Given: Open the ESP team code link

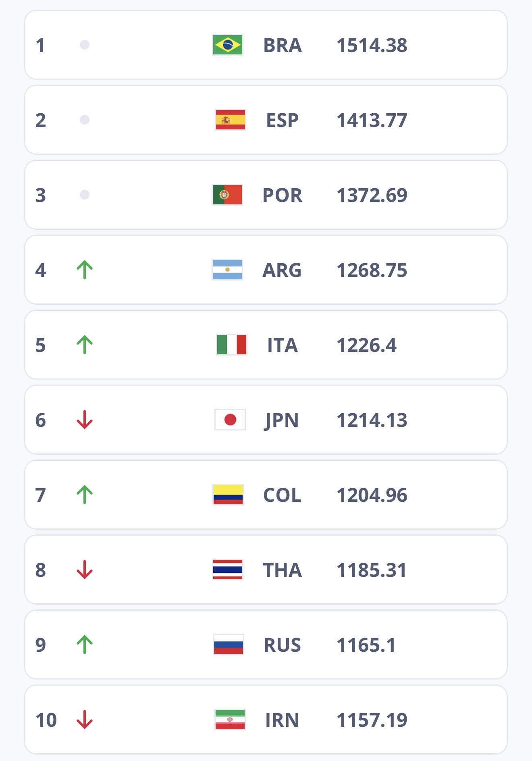Looking at the screenshot, I should click(282, 120).
